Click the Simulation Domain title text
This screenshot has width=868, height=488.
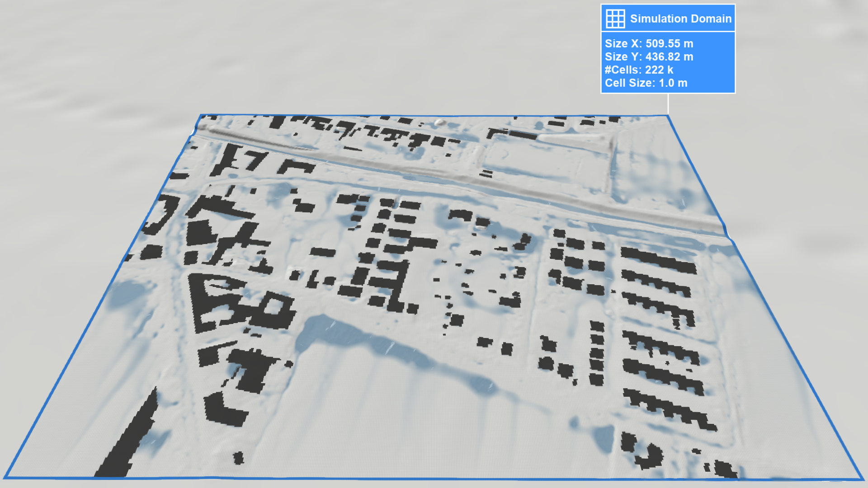point(680,19)
